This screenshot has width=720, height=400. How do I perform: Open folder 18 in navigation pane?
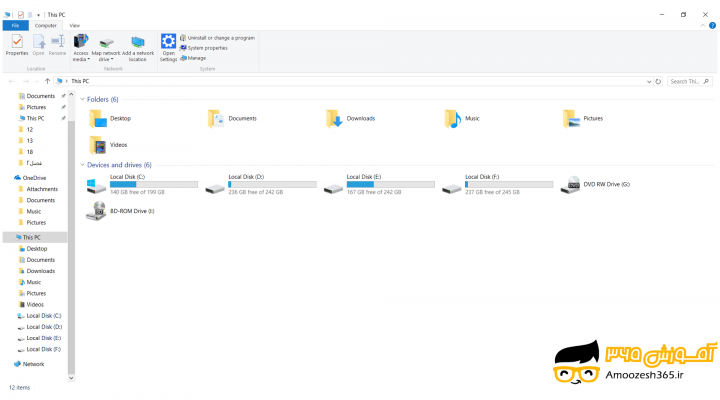point(29,152)
